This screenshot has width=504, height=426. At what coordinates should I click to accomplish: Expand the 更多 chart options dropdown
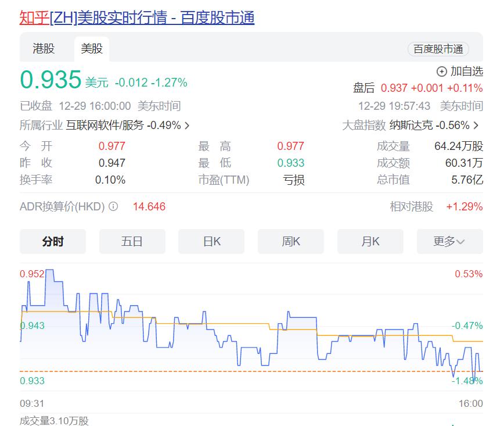click(449, 241)
